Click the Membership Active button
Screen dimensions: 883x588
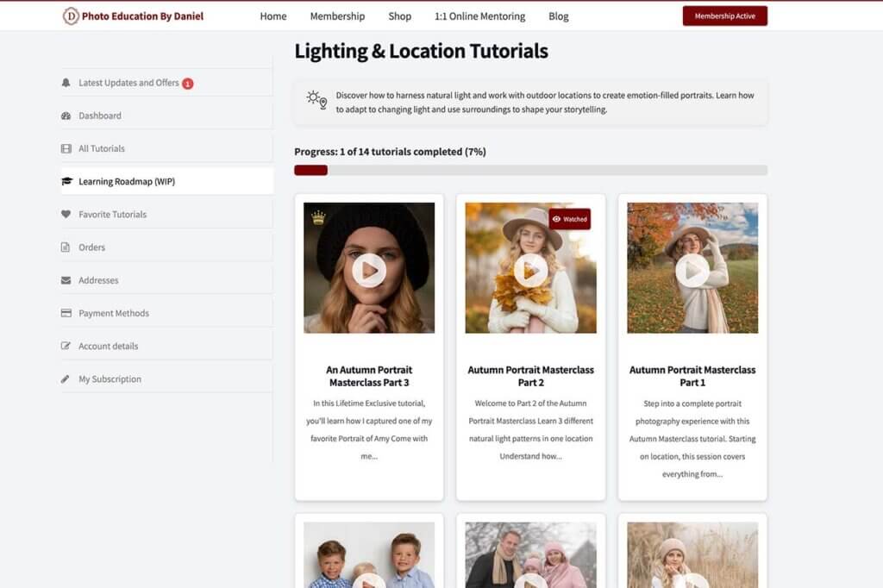[724, 16]
